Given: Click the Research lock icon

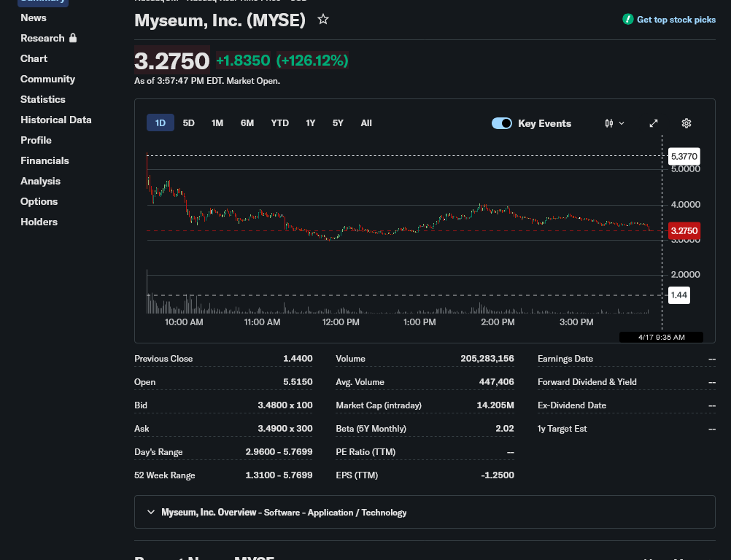Looking at the screenshot, I should [x=73, y=38].
